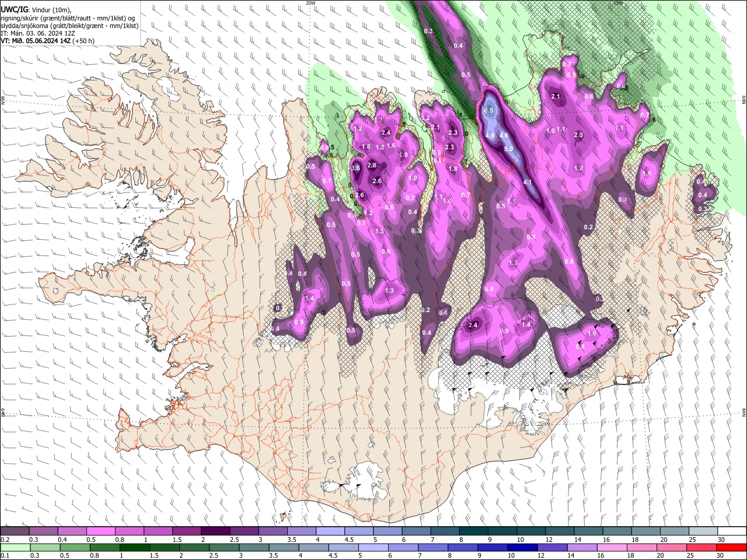The width and height of the screenshot is (747, 560).
Task: Click the 0.2 label in the top legend row
Action: 5,540
